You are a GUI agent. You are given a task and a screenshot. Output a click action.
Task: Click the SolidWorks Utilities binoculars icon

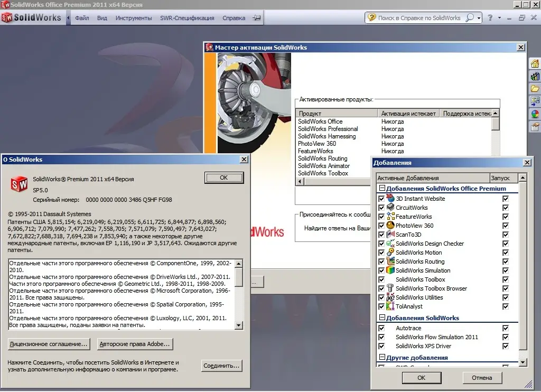(390, 297)
